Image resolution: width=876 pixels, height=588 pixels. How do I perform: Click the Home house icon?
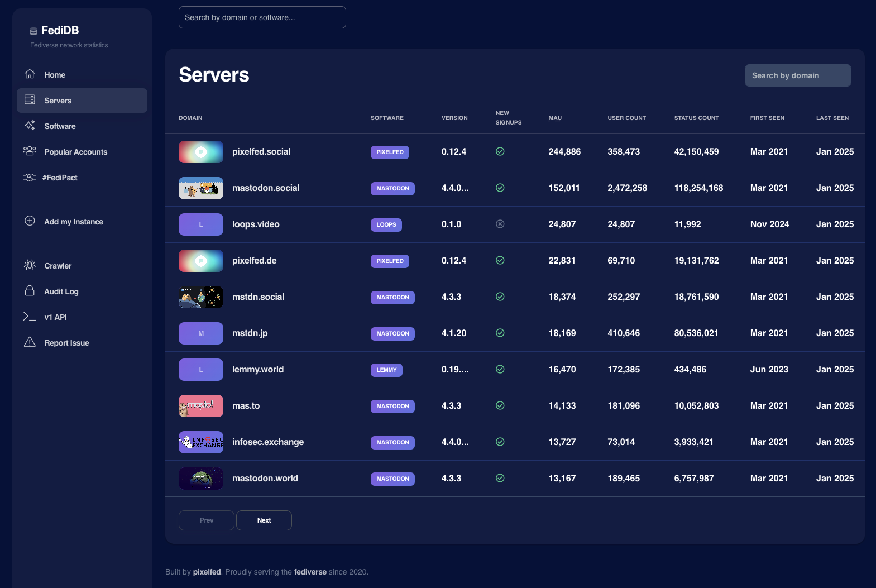point(30,74)
